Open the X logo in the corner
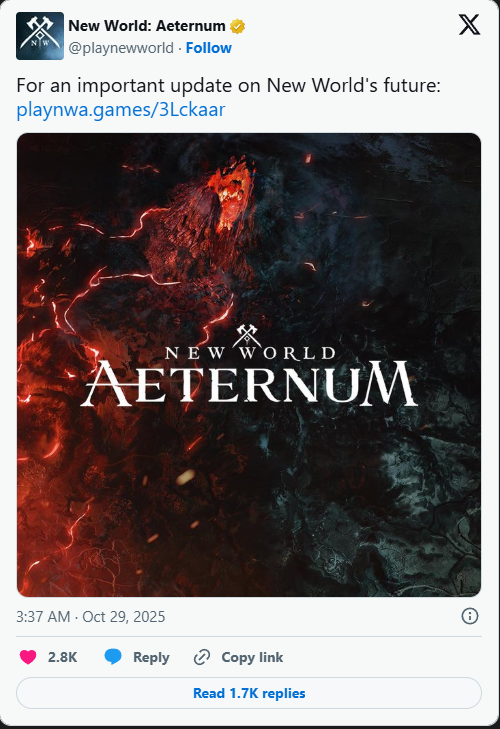Viewport: 500px width, 729px height. 469,25
